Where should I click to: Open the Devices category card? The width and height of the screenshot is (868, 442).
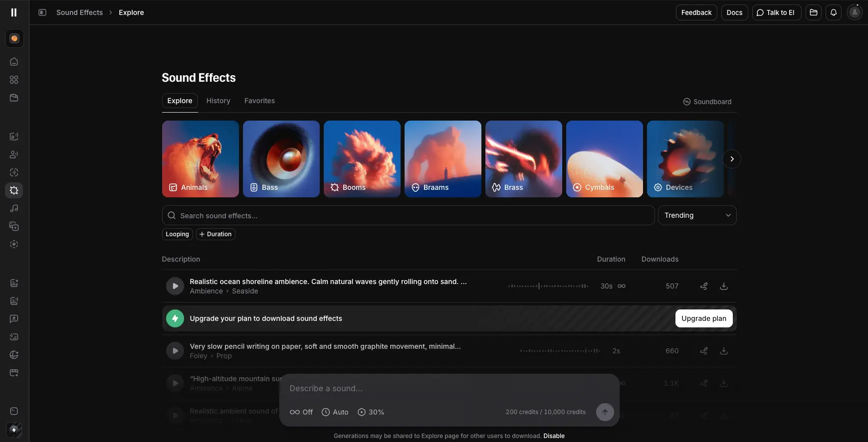(685, 159)
